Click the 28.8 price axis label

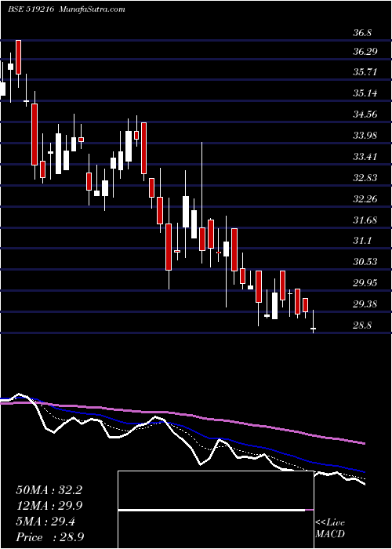coord(362,325)
